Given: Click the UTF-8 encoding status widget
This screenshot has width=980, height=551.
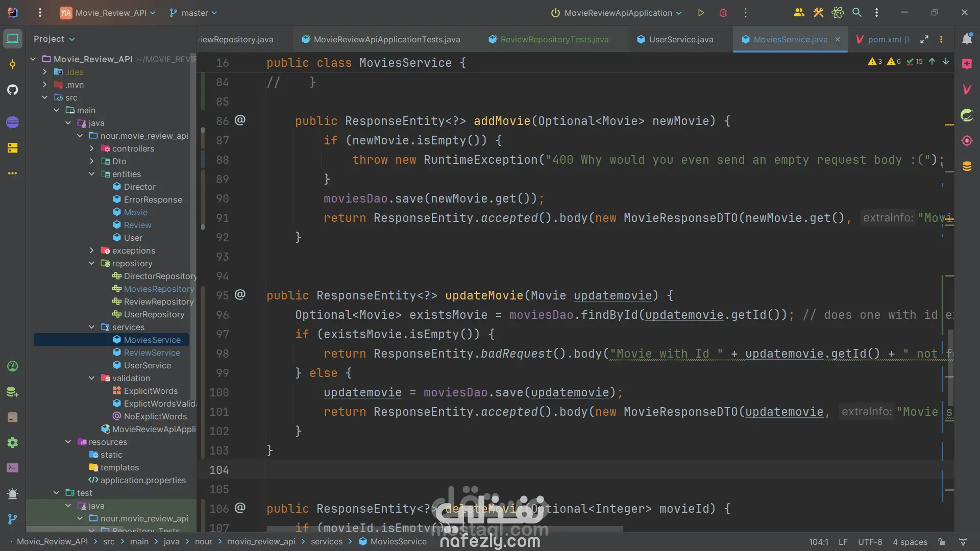Looking at the screenshot, I should tap(870, 542).
